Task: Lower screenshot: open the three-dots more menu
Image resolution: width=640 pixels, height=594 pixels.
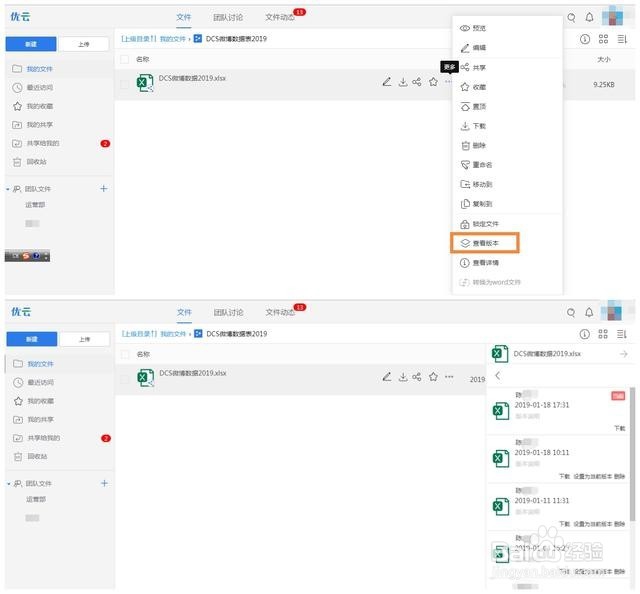Action: point(449,377)
